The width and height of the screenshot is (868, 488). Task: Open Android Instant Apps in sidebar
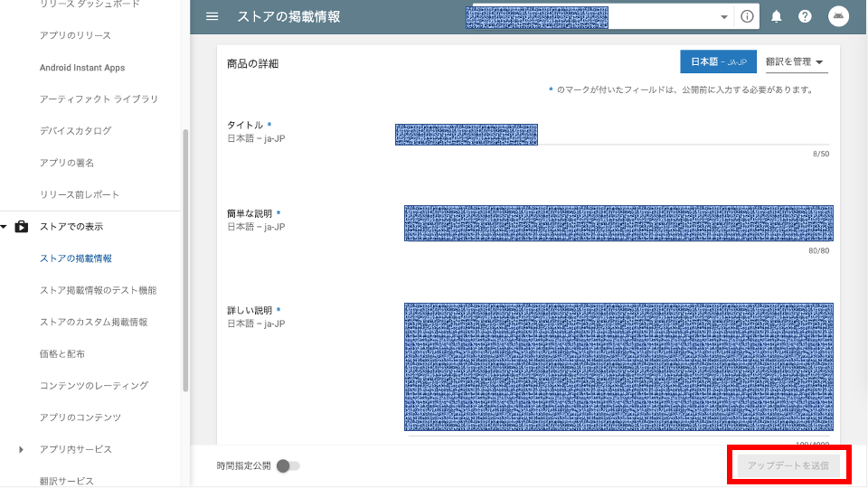click(82, 68)
